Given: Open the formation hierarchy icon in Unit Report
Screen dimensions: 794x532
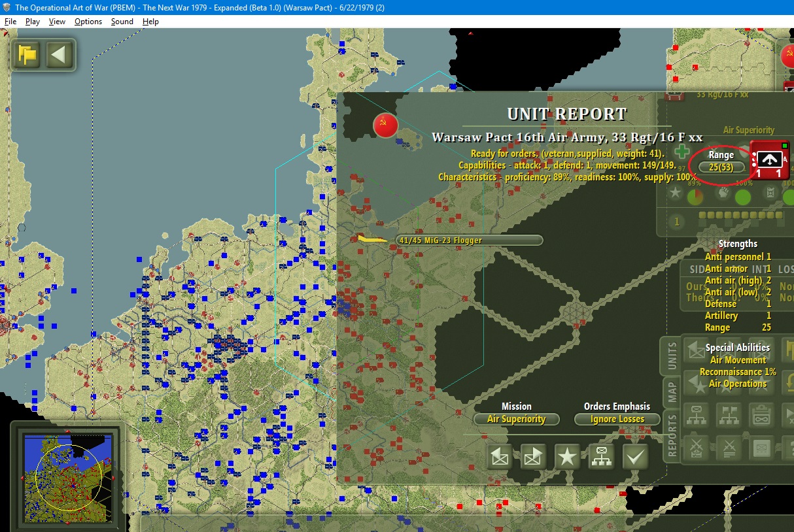Looking at the screenshot, I should [601, 457].
